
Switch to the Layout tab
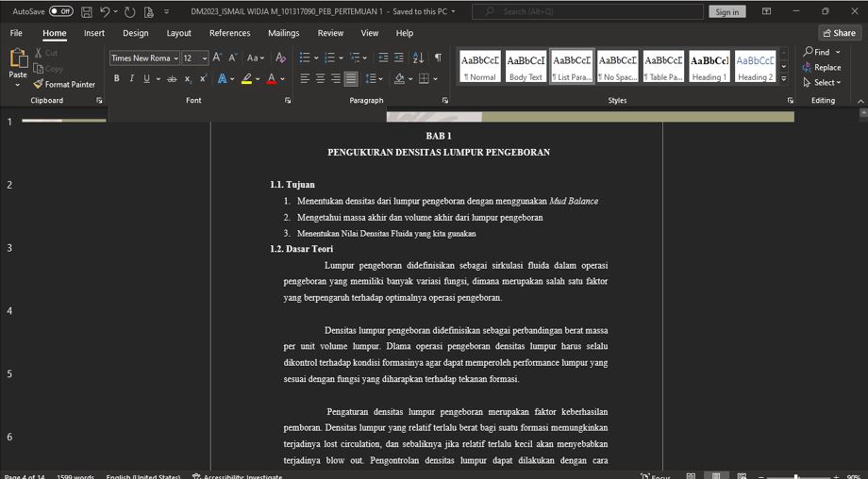tap(179, 33)
